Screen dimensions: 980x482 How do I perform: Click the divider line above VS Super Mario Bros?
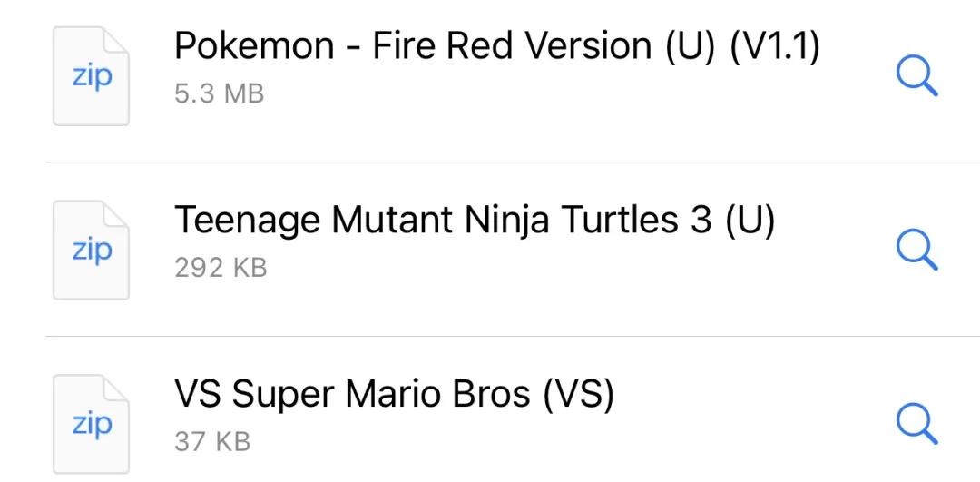[513, 336]
